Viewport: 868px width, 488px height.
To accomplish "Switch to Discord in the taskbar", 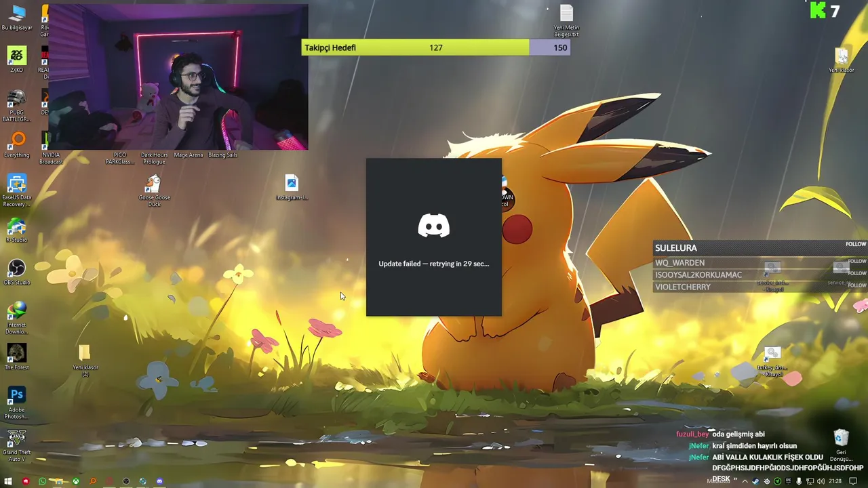I will click(159, 481).
